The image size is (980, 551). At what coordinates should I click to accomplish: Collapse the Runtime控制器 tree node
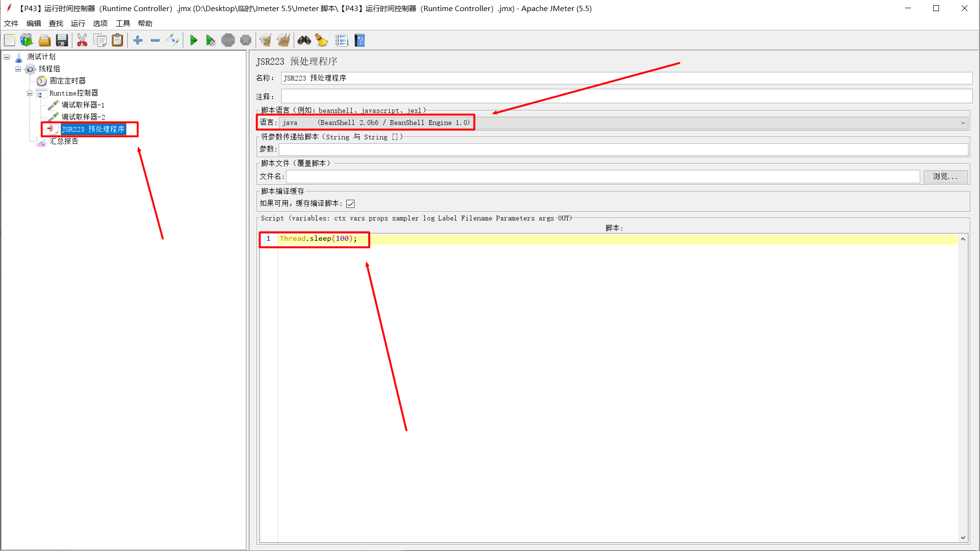(30, 93)
